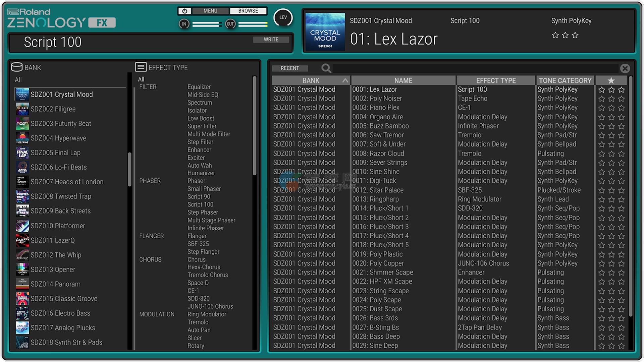The image size is (644, 362).
Task: Select SDZ004 Hyperwave bank icon
Action: 22,138
